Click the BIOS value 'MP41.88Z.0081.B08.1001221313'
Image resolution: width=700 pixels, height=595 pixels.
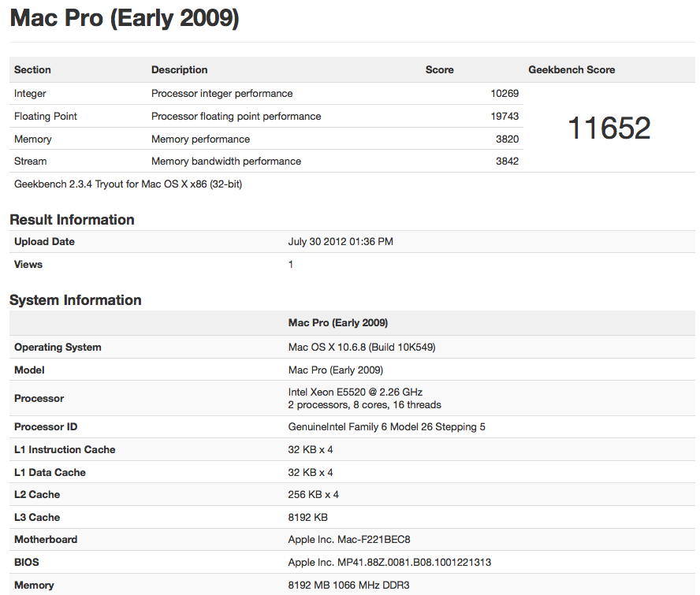(415, 562)
